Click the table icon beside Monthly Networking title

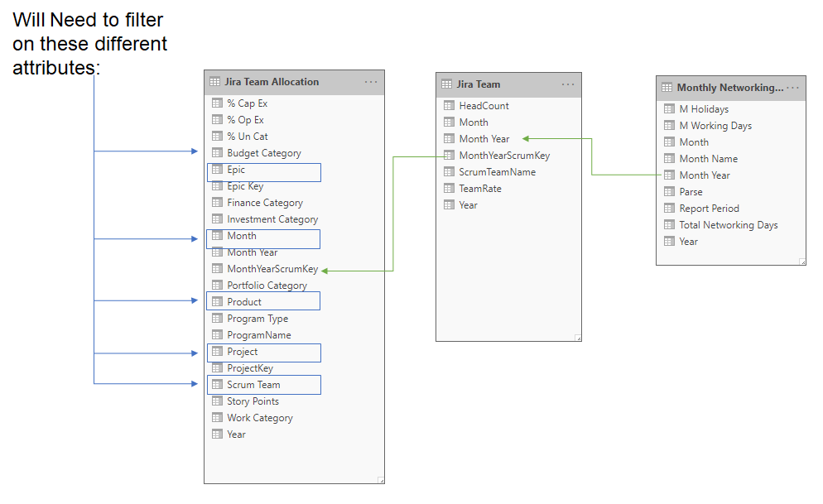tap(667, 88)
